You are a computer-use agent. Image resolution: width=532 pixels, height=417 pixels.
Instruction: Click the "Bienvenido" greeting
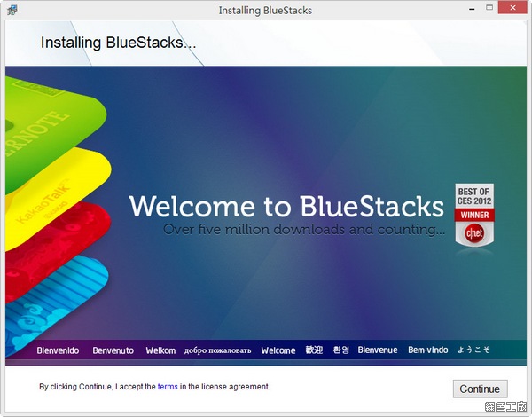(x=58, y=350)
